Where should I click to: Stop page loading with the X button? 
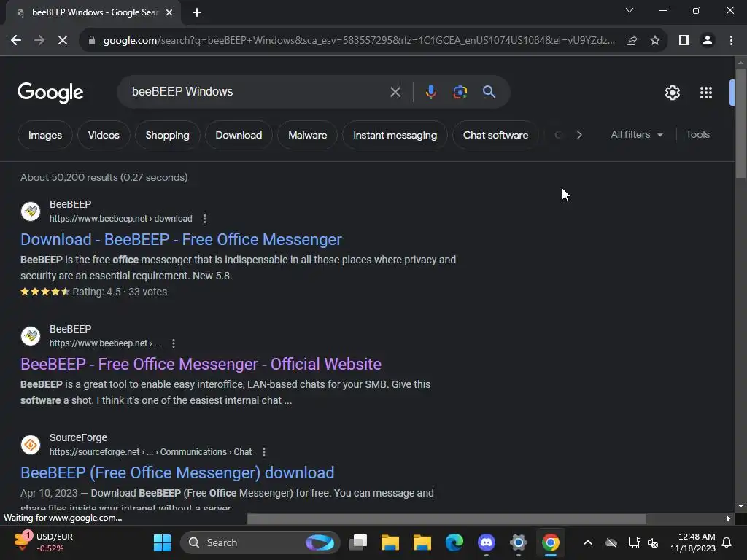(63, 41)
